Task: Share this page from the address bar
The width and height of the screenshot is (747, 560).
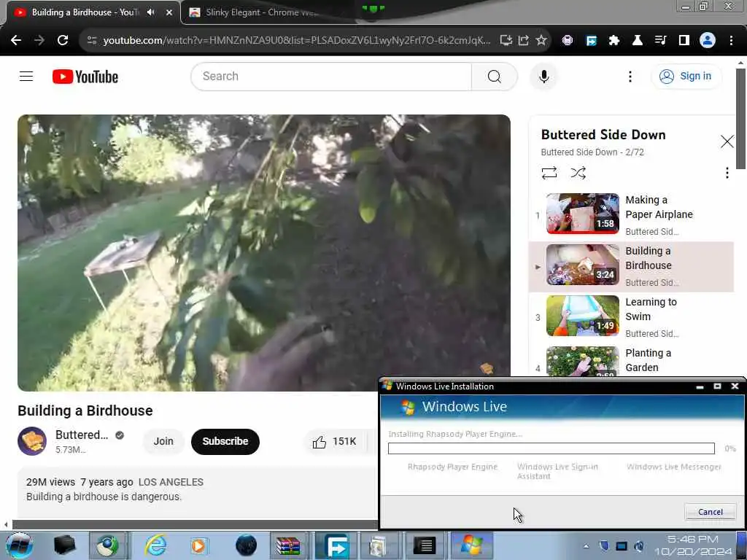Action: tap(524, 41)
